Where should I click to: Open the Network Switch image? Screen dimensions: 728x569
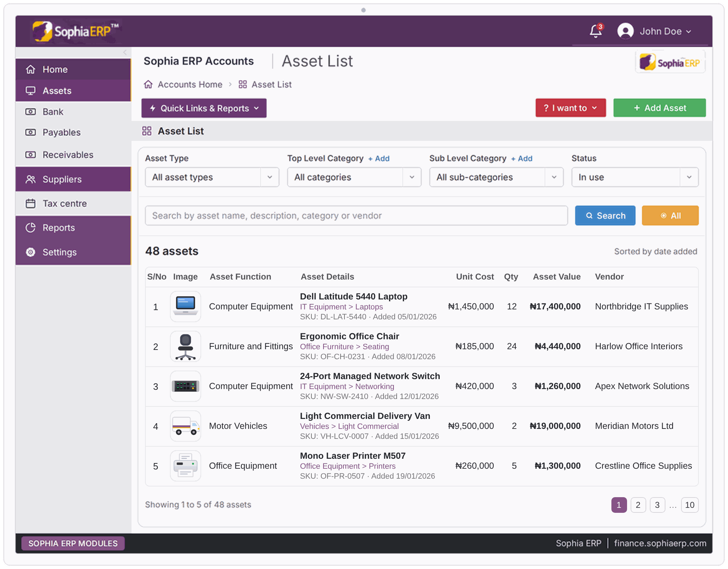(186, 386)
